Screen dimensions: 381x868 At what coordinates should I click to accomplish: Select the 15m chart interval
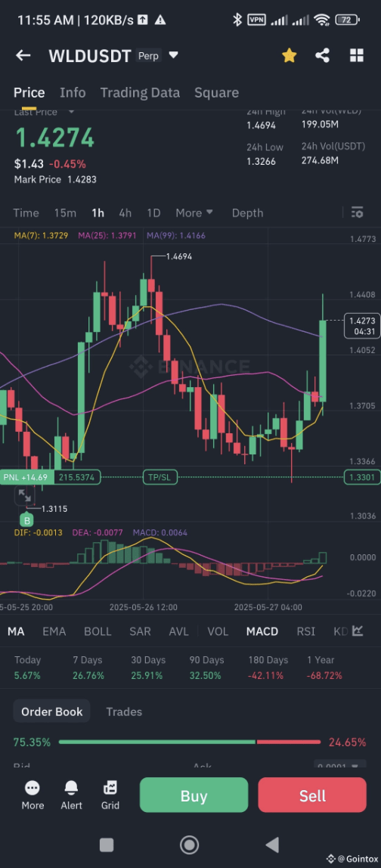click(x=65, y=213)
